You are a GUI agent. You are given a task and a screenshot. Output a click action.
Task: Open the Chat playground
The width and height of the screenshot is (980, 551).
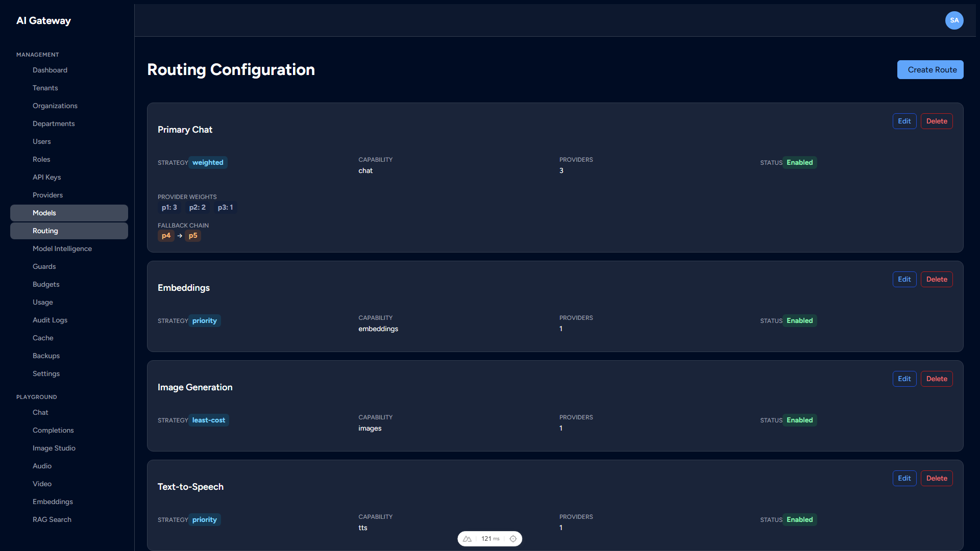click(x=40, y=412)
